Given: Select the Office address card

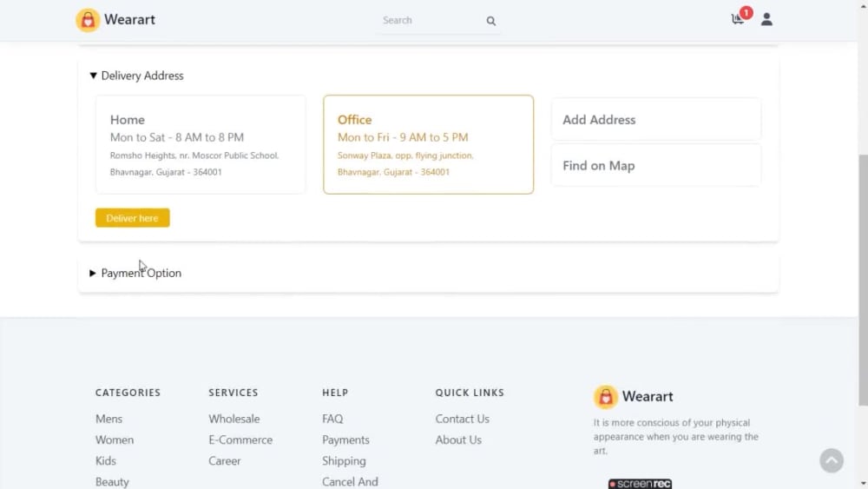Looking at the screenshot, I should point(429,144).
